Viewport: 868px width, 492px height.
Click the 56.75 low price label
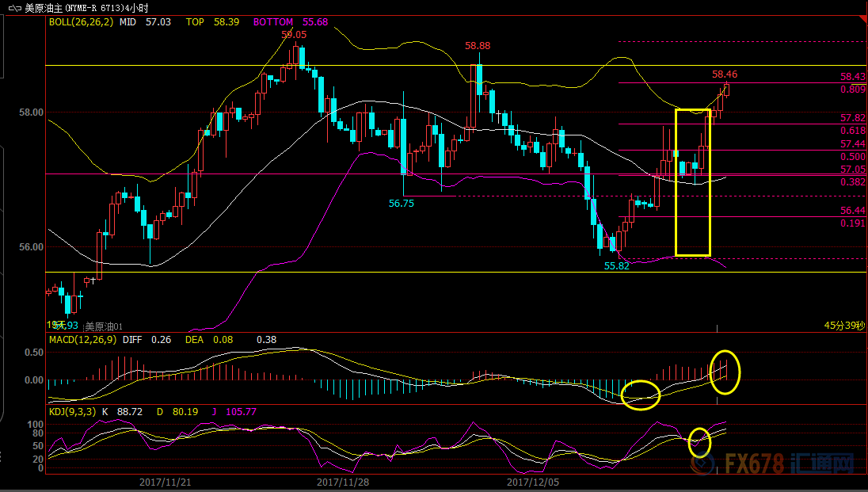point(402,204)
